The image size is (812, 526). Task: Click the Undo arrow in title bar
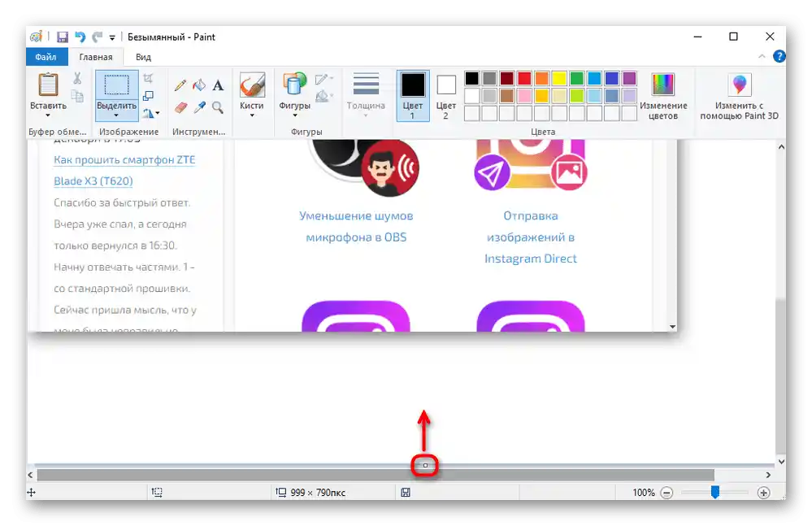(80, 37)
